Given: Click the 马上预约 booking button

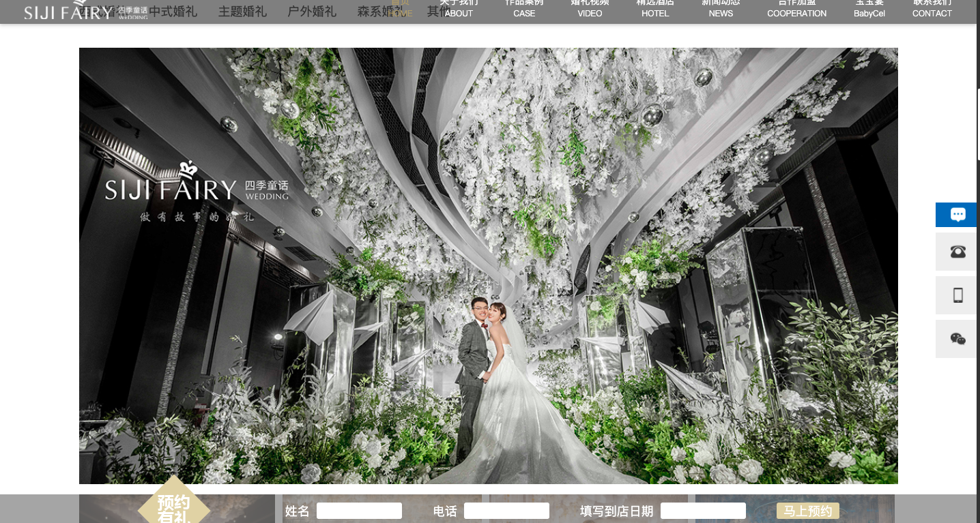Looking at the screenshot, I should (x=808, y=511).
